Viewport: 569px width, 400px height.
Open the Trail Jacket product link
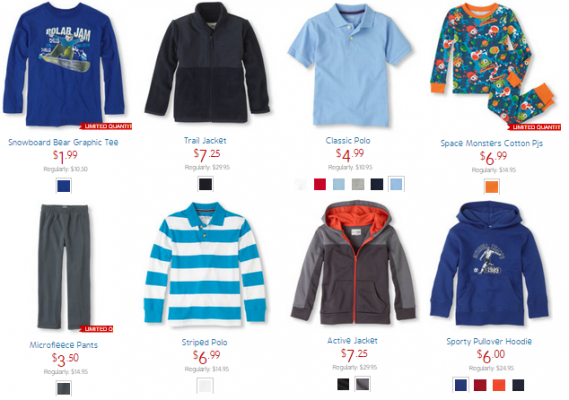coord(205,140)
